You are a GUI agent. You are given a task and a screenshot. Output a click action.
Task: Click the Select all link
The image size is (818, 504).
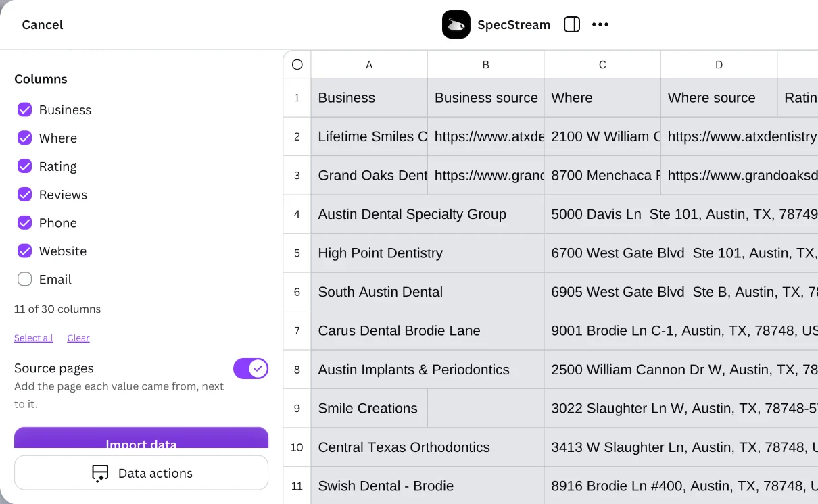tap(34, 338)
